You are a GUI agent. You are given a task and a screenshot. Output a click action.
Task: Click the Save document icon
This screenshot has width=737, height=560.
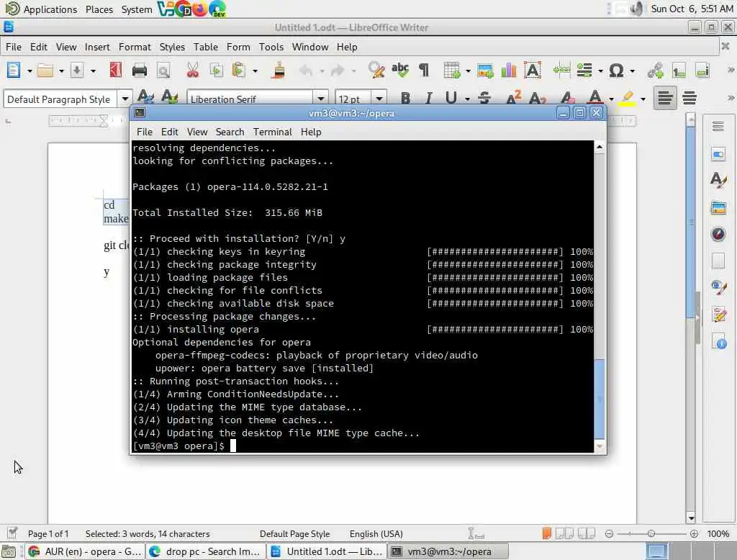click(x=77, y=71)
